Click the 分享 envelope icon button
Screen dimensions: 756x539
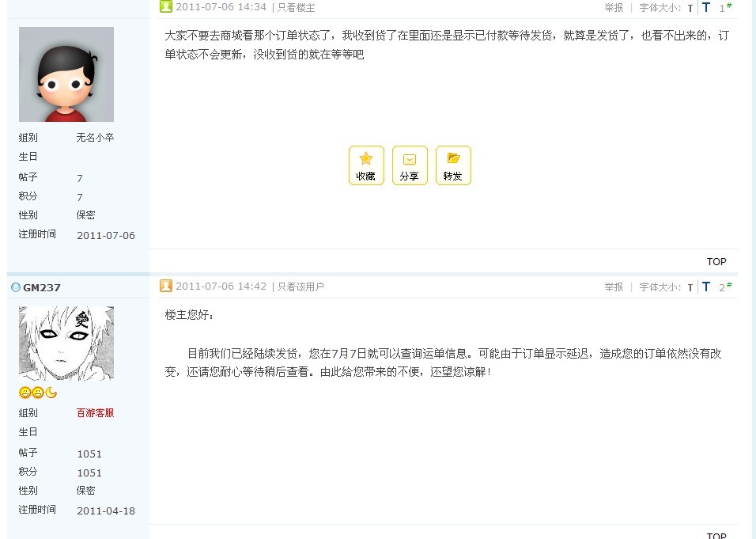(x=410, y=165)
